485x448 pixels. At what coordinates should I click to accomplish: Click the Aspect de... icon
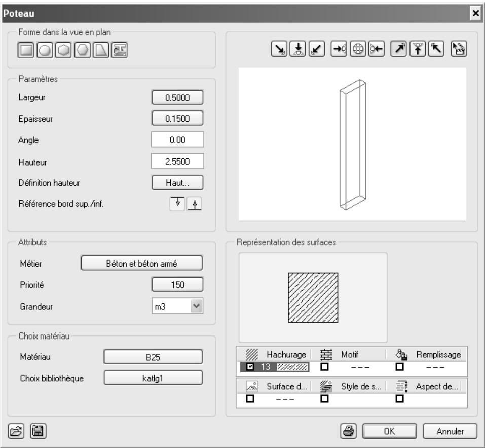click(x=401, y=386)
